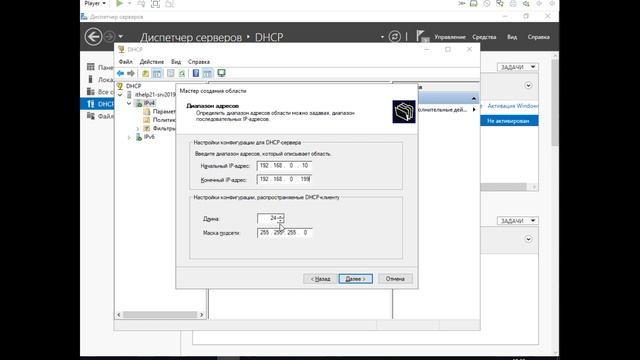The height and width of the screenshot is (360, 640).
Task: Click the DHCP tree pane horizontal scrollbar
Action: (160, 315)
